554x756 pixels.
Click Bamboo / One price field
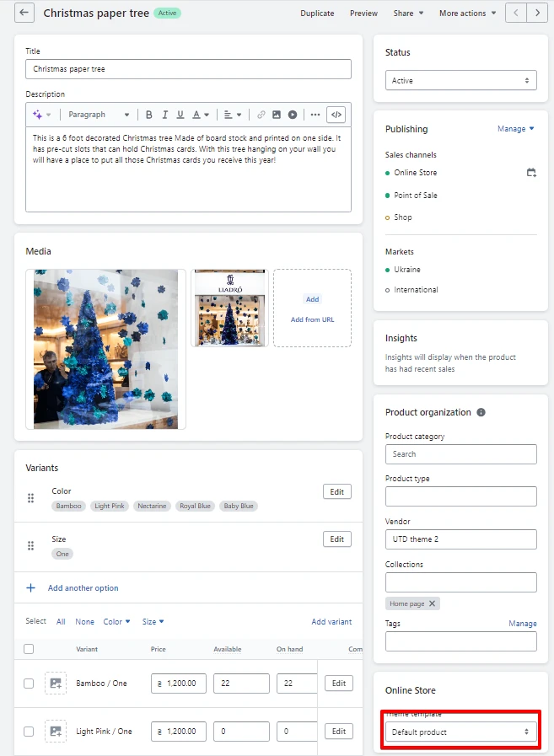[x=179, y=684]
